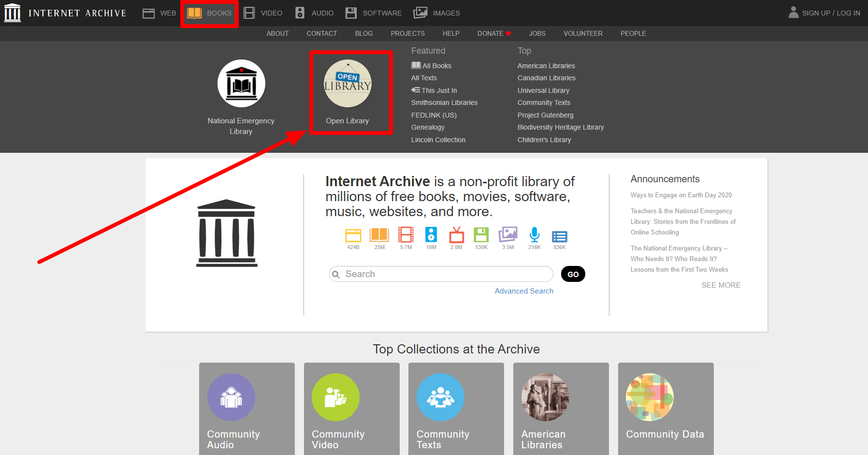
Task: Open National Emergency Library round icon
Action: click(x=241, y=84)
